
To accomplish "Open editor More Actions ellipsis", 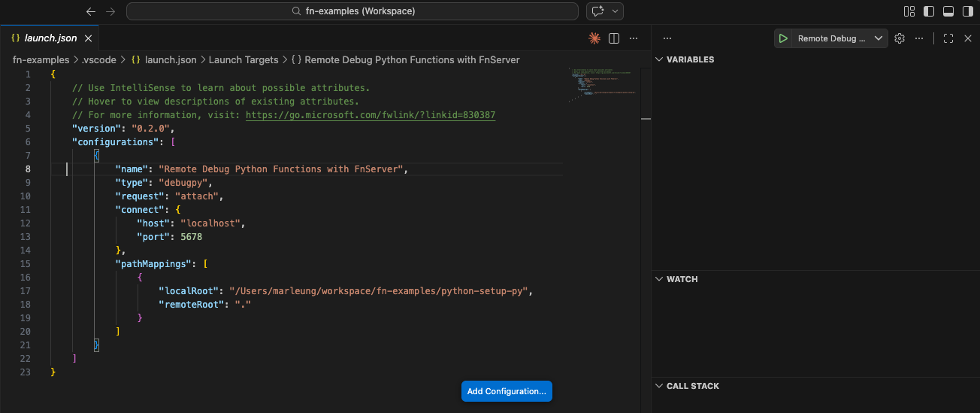I will [x=634, y=38].
